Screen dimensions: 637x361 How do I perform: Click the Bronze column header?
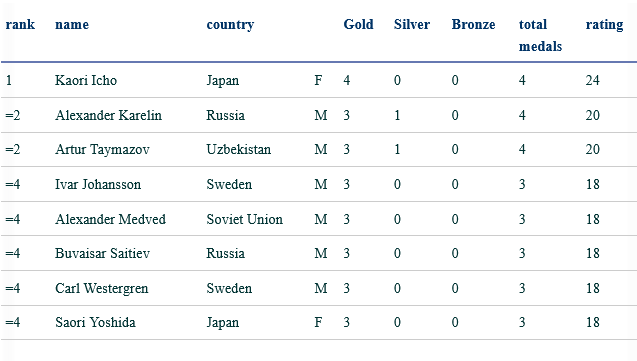tap(473, 24)
